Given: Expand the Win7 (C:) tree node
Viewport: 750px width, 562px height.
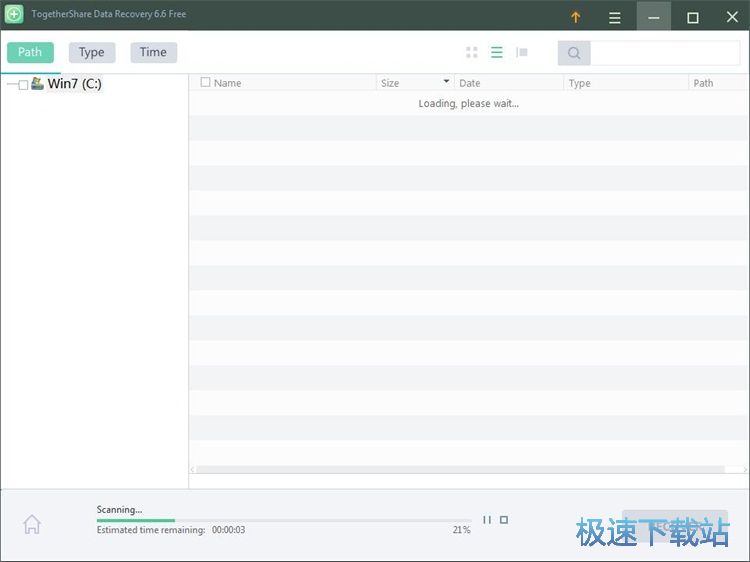Looking at the screenshot, I should [x=11, y=85].
